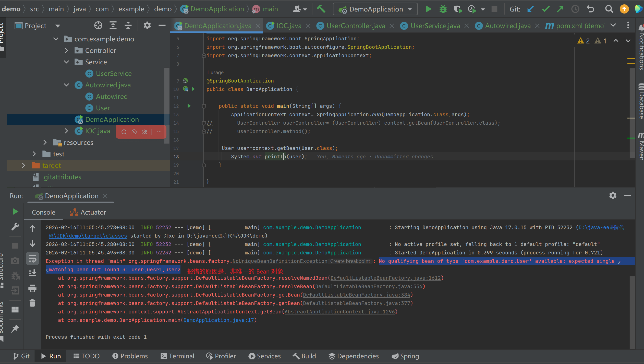Collapse the Service folder
This screenshot has width=644, height=364.
[67, 62]
